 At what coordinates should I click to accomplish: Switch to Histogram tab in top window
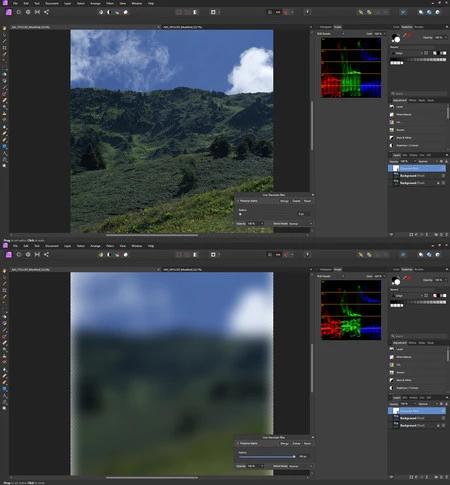[x=325, y=27]
